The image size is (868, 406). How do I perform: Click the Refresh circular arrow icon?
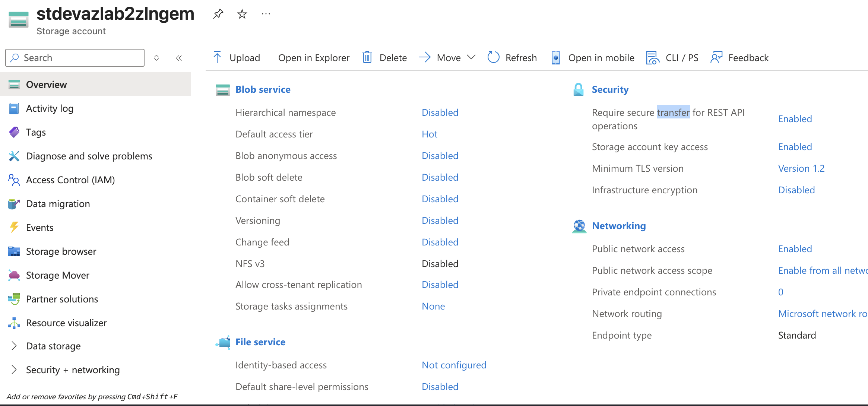pos(494,58)
